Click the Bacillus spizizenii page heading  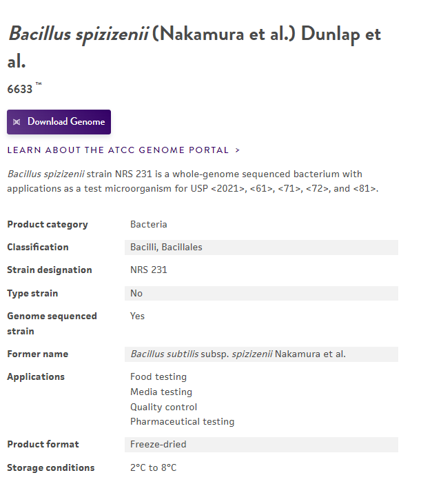[x=194, y=46]
